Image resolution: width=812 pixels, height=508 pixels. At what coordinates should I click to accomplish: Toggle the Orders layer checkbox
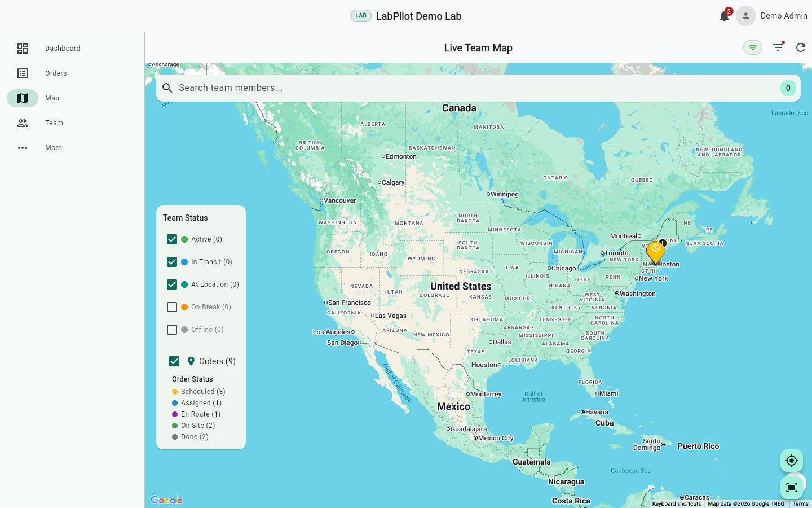(174, 361)
